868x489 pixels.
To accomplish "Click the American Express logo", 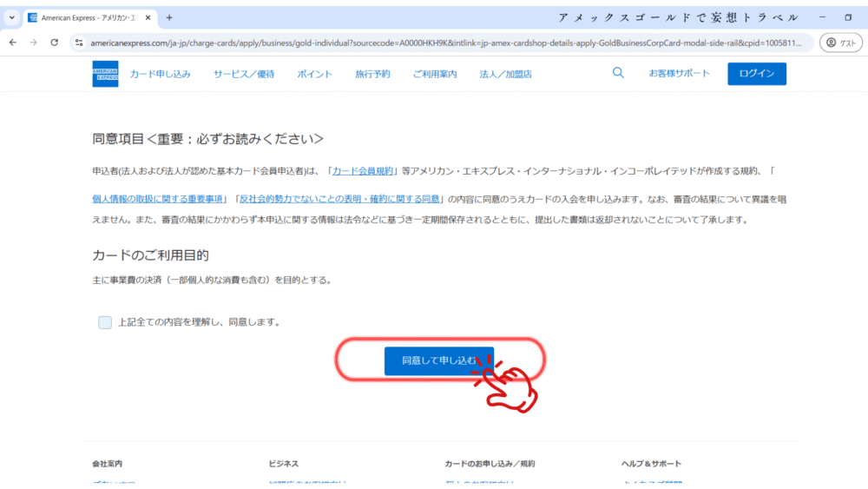I will click(x=105, y=74).
